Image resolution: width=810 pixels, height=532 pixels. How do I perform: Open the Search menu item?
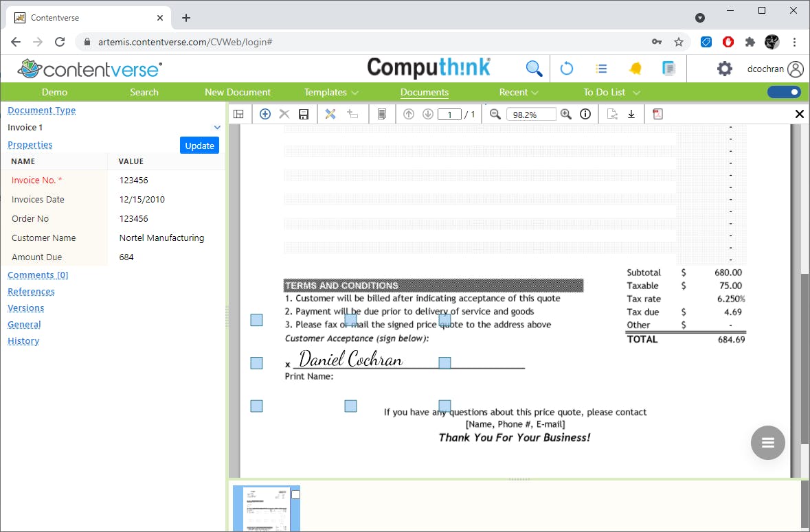144,92
